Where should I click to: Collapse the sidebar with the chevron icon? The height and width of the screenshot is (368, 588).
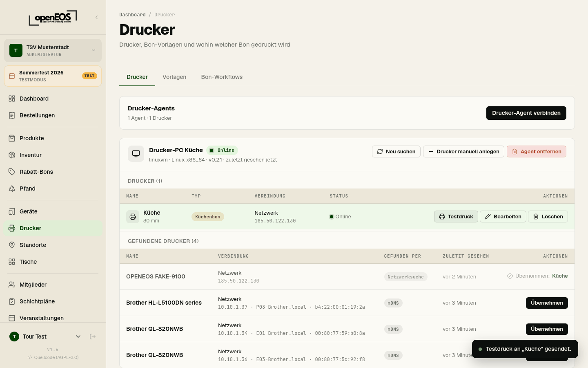point(97,17)
